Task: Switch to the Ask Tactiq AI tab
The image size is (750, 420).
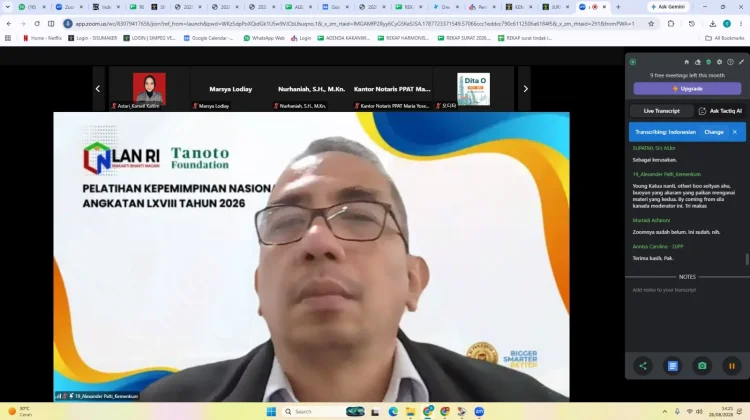Action: (720, 111)
